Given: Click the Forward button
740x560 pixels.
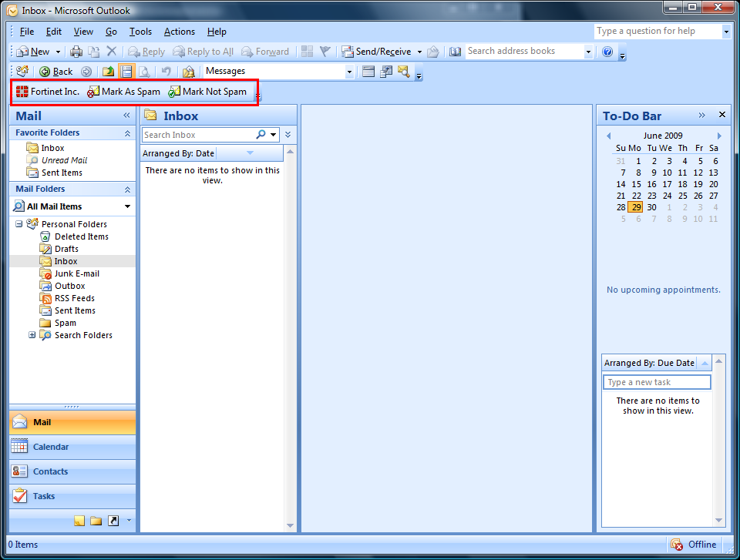Looking at the screenshot, I should coord(264,52).
